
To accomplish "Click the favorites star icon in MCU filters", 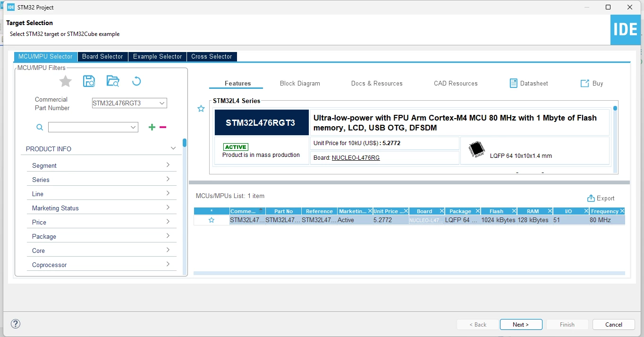I will coord(66,81).
